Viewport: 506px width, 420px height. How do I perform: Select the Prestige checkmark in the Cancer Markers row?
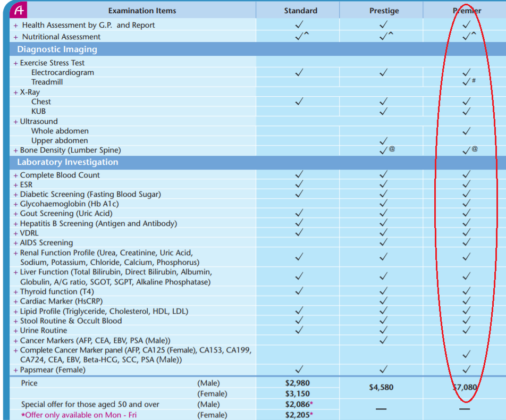(383, 340)
